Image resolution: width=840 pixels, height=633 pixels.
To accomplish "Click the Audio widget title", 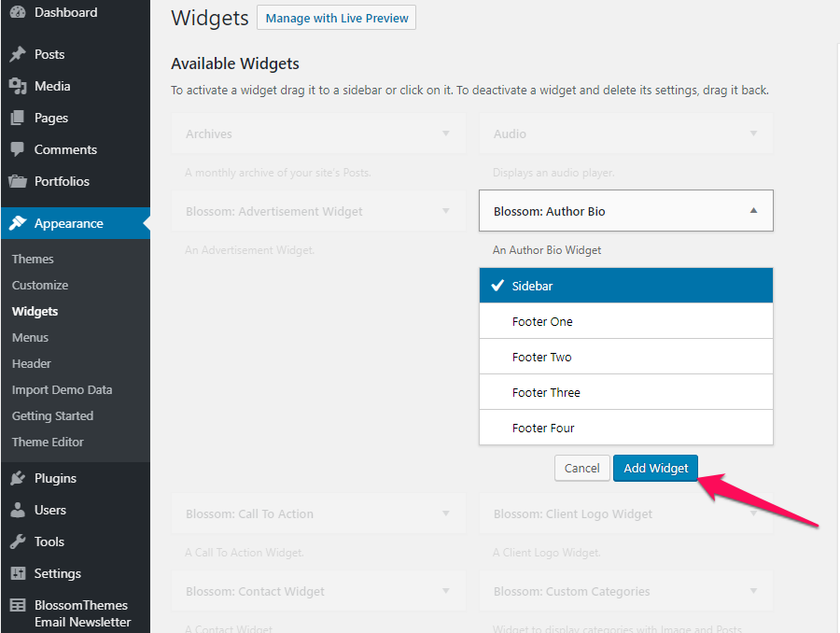I will (x=510, y=134).
